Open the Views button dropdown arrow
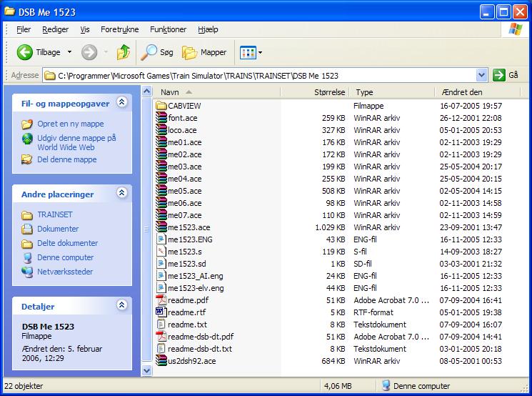Image resolution: width=532 pixels, height=396 pixels. tap(260, 53)
